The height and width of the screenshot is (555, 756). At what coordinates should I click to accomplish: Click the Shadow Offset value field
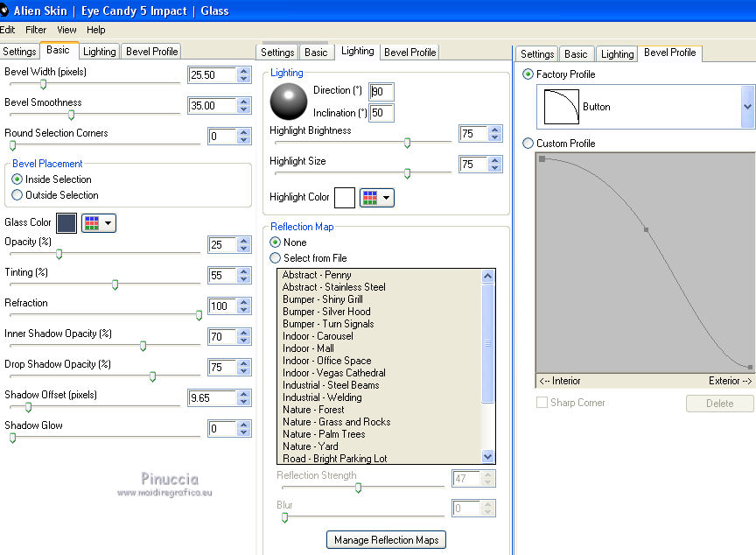coord(211,398)
